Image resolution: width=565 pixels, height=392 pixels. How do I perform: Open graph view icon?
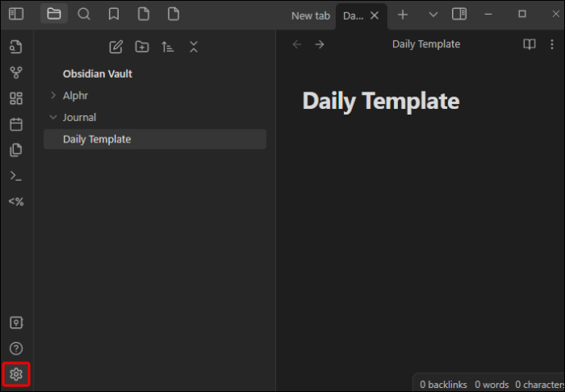tap(16, 73)
